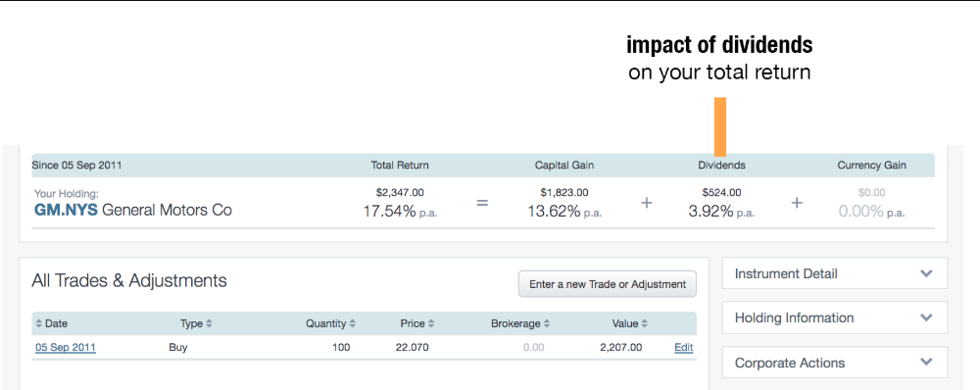Click Currency Gain 0.00% p.a. value
The width and height of the screenshot is (980, 390).
coord(871,212)
